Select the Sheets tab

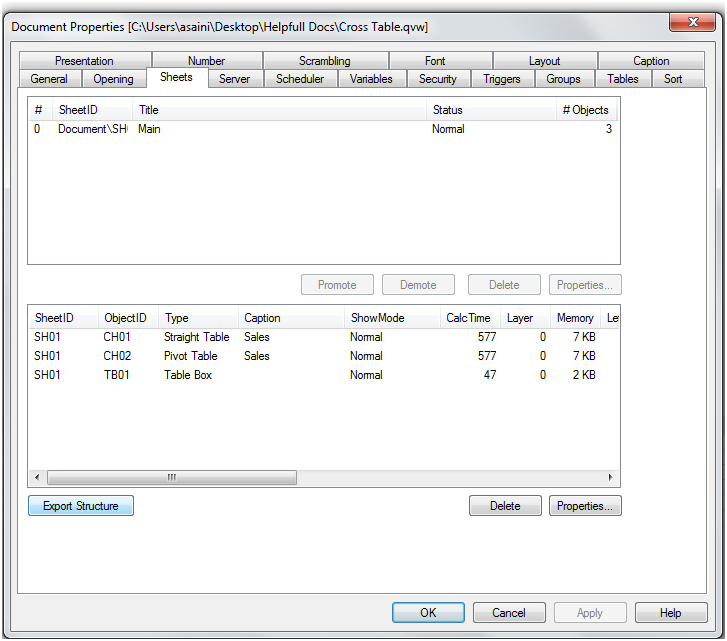pos(176,77)
